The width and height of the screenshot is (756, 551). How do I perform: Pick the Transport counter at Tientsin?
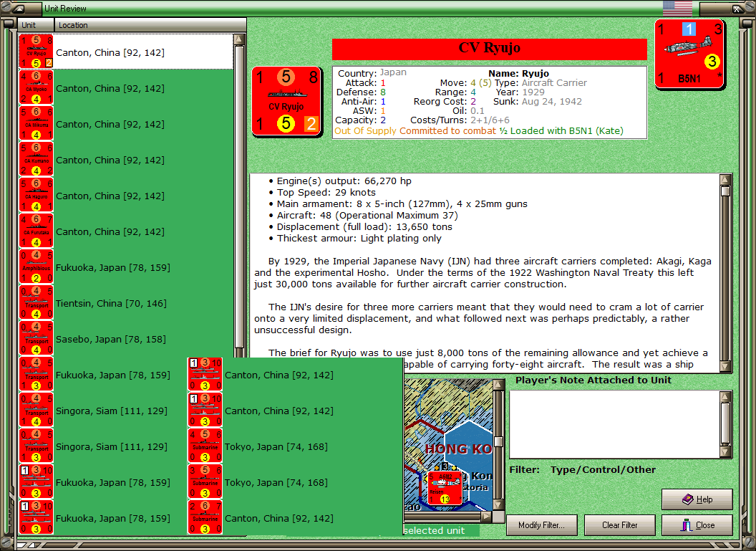tap(37, 303)
